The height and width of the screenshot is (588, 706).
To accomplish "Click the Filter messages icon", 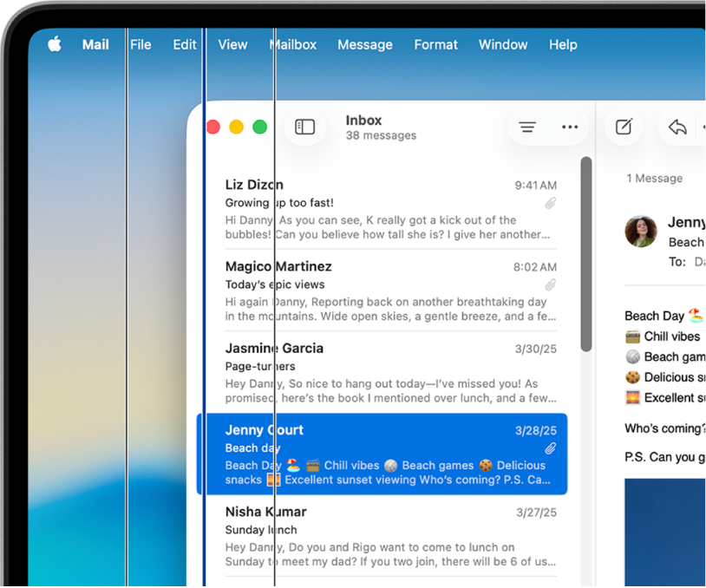I will pyautogui.click(x=526, y=127).
